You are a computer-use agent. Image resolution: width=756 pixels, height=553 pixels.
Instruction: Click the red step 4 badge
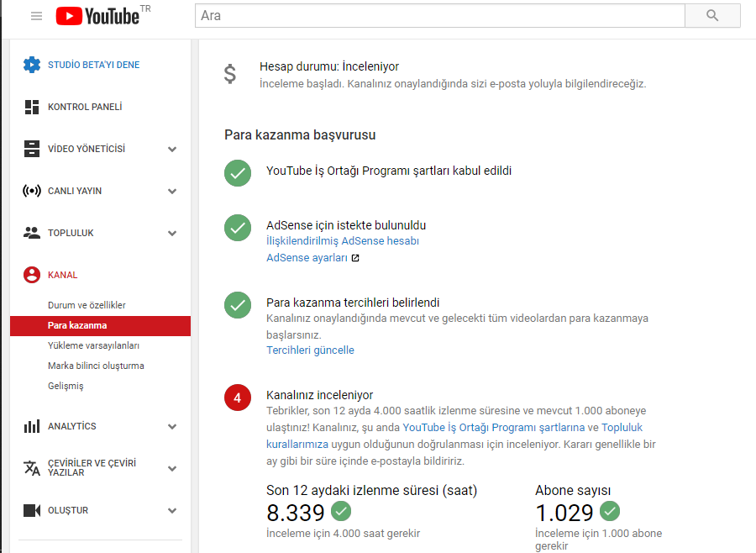238,398
